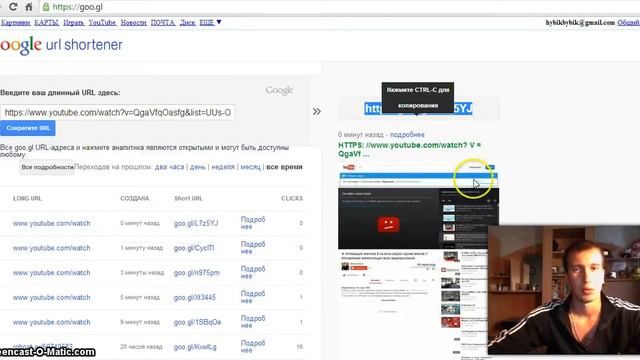Open short link goo.gl/CyclTl

(x=194, y=248)
